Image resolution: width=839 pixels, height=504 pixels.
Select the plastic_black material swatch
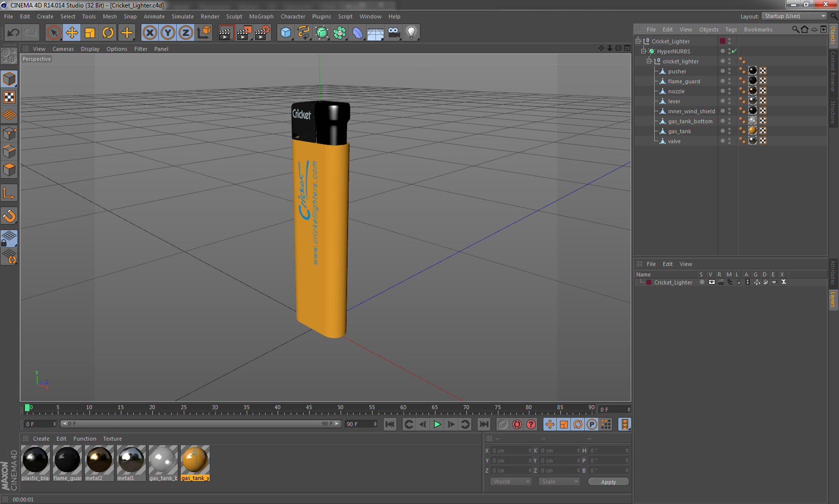click(35, 464)
